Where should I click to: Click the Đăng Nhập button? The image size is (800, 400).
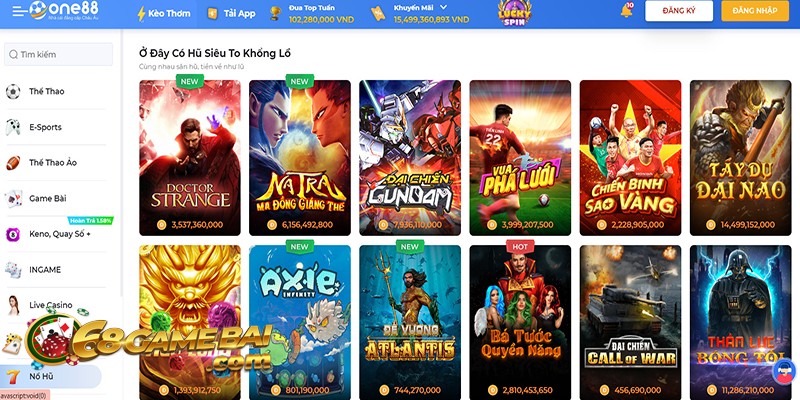(755, 11)
